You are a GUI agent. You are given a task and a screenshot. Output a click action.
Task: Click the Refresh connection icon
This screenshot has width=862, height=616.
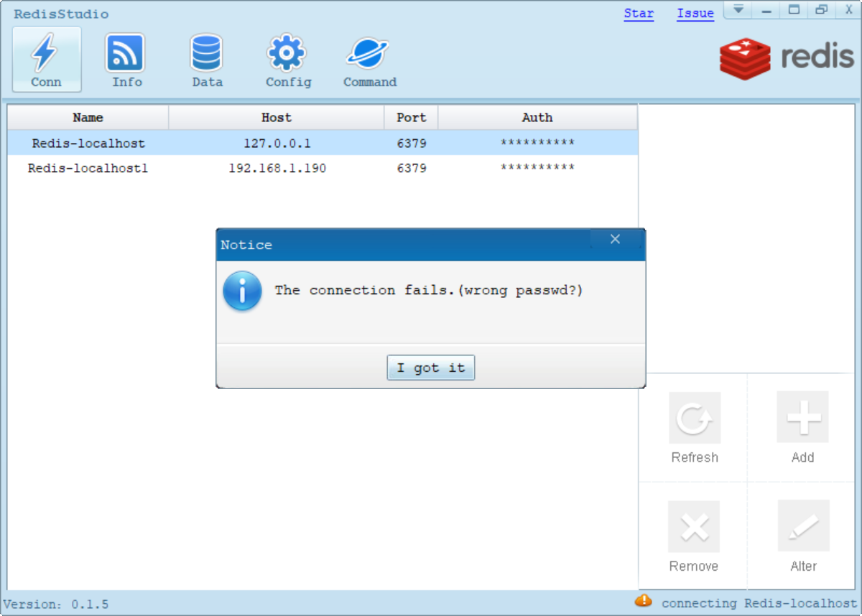(x=695, y=417)
